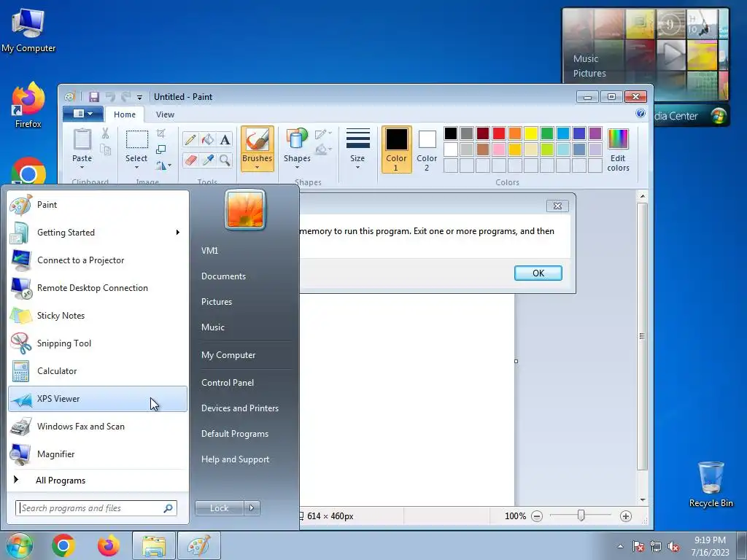Select the Color picker eyedropper tool
The width and height of the screenshot is (747, 560).
click(208, 160)
